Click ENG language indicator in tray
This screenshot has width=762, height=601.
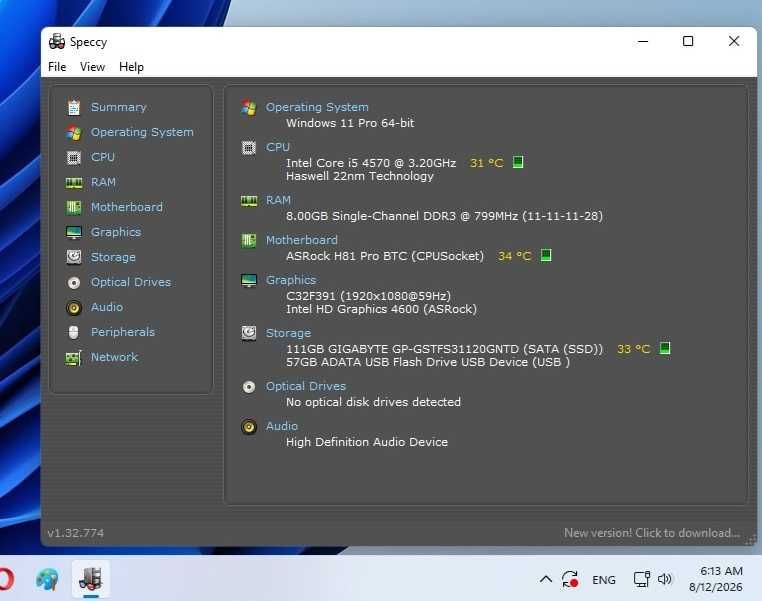[604, 580]
